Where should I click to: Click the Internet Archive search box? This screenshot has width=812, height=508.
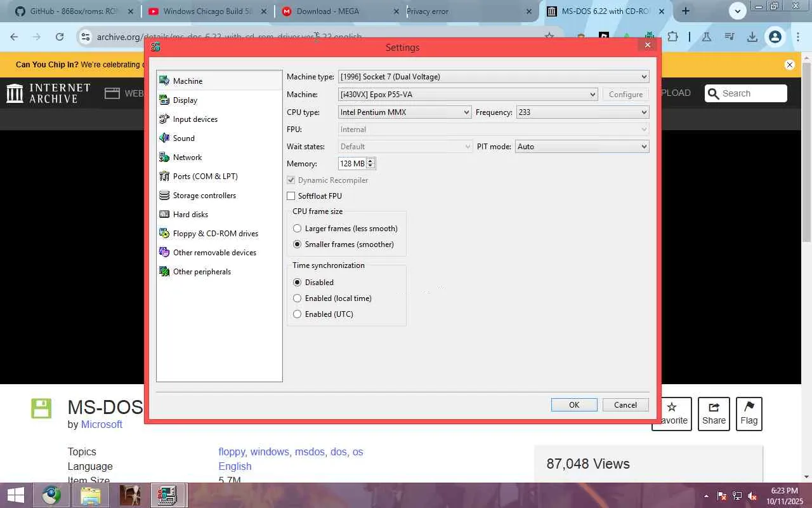click(746, 93)
